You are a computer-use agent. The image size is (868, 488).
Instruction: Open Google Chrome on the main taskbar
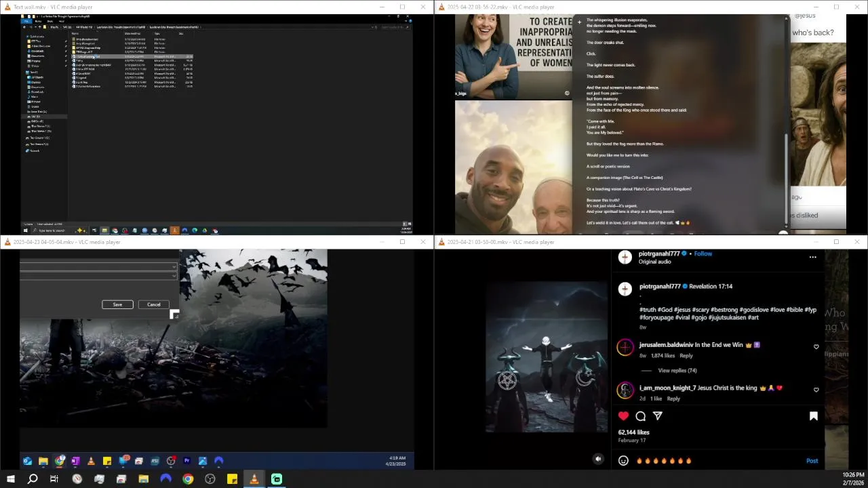tap(188, 479)
